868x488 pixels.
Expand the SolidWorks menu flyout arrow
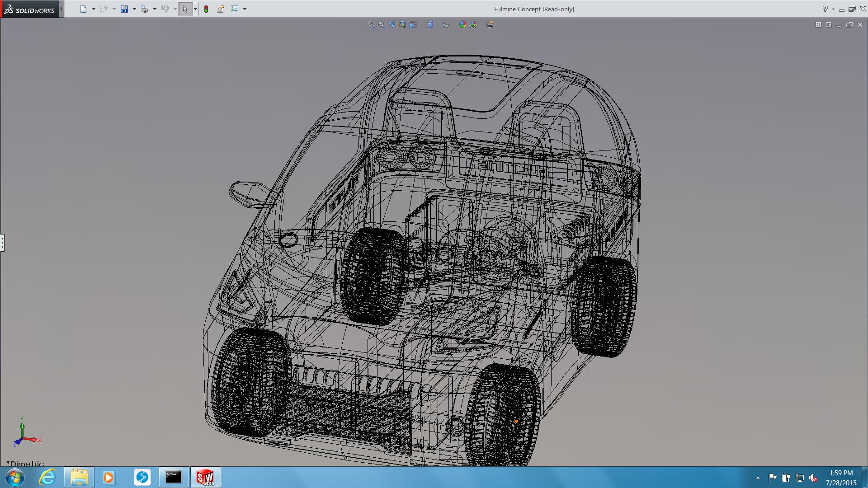click(x=61, y=9)
